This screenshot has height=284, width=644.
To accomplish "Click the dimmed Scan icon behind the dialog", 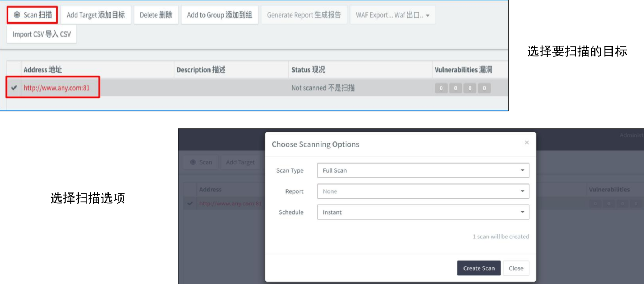I will pyautogui.click(x=193, y=162).
